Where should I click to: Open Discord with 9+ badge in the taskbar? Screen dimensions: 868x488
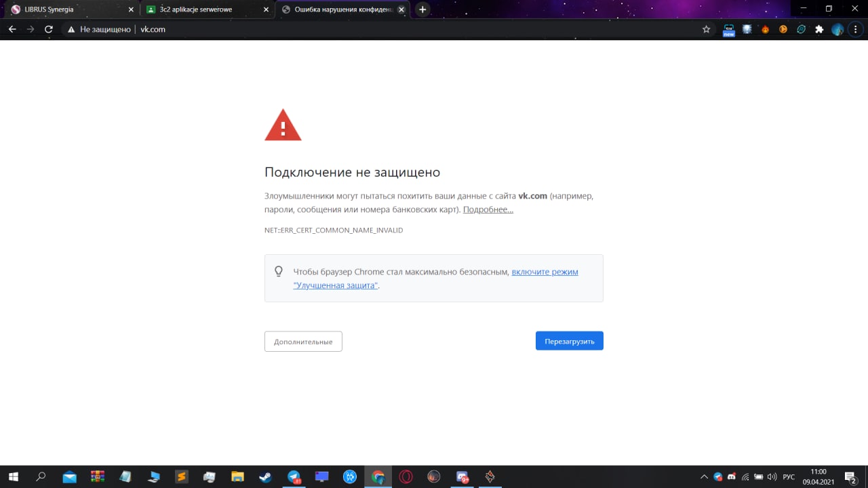point(462,476)
